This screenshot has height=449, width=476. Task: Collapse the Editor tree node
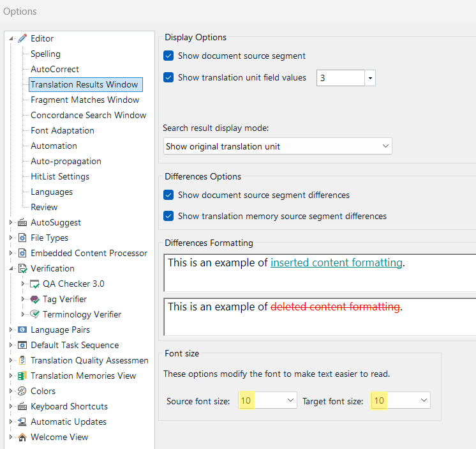pos(11,38)
